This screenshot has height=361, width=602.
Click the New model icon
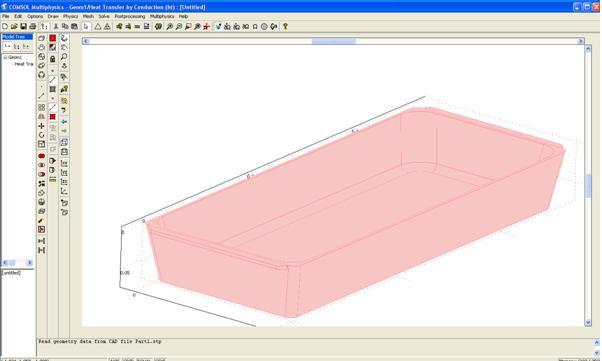point(5,26)
